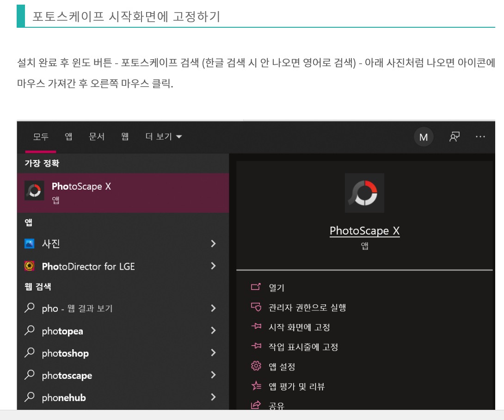Switch to the 모두 tab
Image resolution: width=504 pixels, height=420 pixels.
(41, 136)
